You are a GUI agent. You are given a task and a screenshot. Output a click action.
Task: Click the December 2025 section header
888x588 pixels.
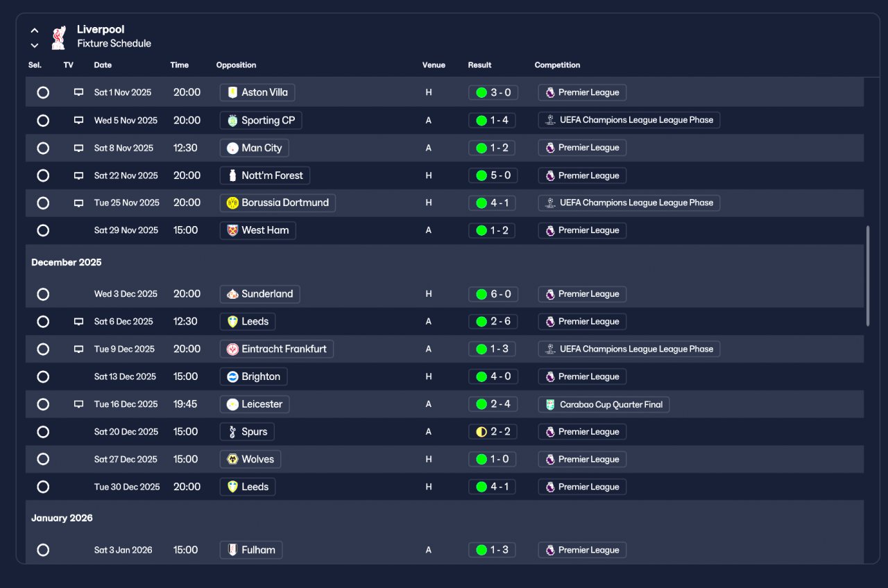67,262
